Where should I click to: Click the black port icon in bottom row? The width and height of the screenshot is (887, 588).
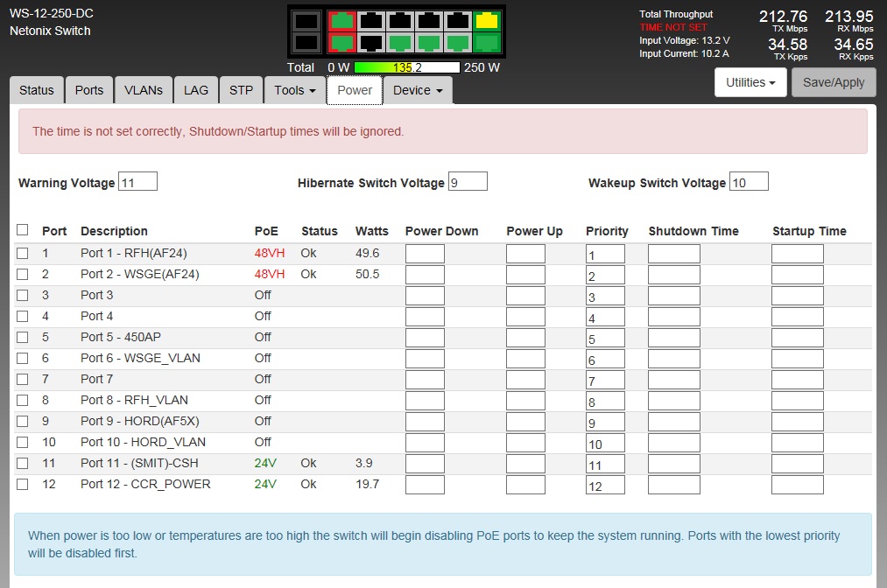pos(371,42)
